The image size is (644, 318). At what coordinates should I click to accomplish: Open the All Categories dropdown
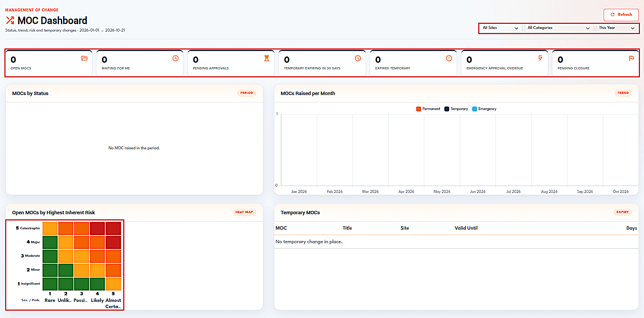coord(558,28)
